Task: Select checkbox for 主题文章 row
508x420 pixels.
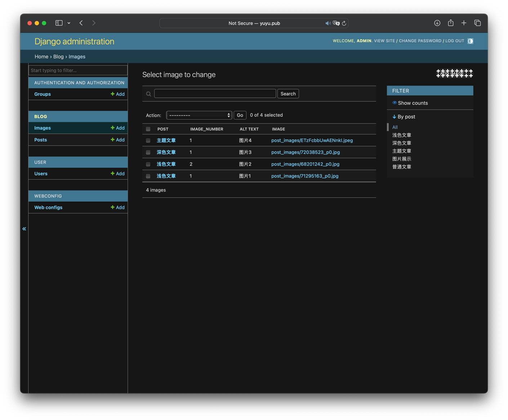Action: 148,140
